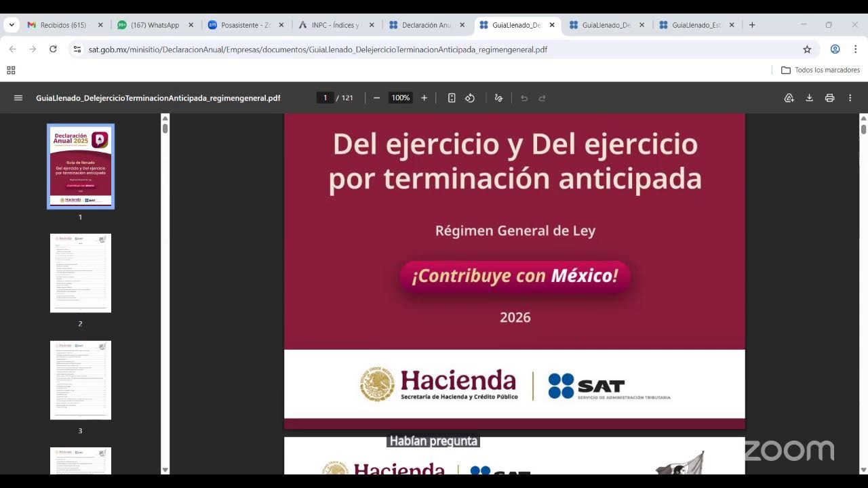Viewport: 868px width, 488px height.
Task: Go forward in browser history
Action: 33,49
